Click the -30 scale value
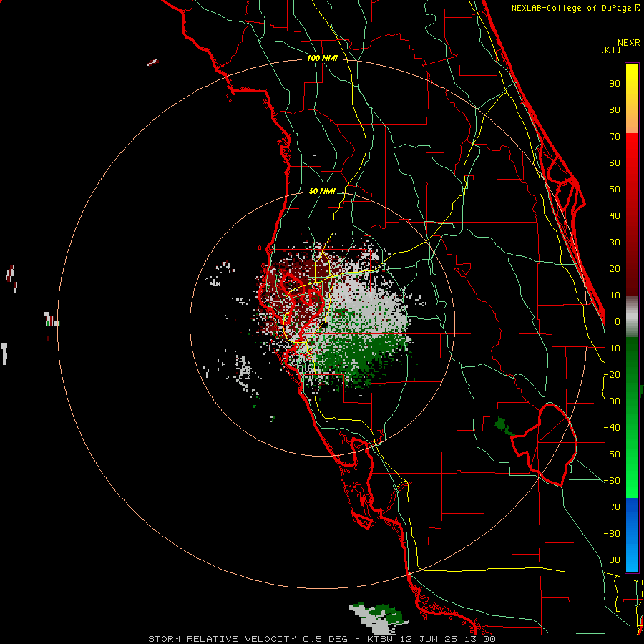Image resolution: width=644 pixels, height=644 pixels. pos(612,401)
